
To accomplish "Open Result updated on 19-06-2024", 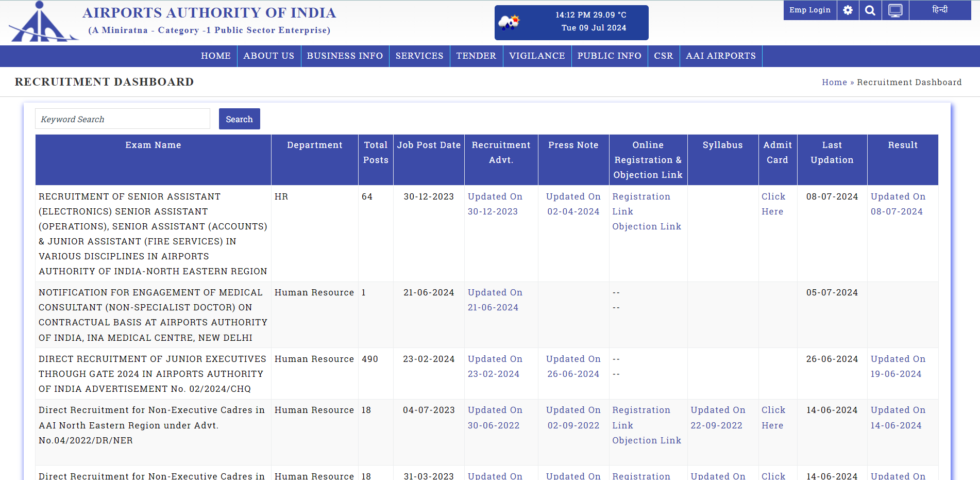I will tap(898, 367).
